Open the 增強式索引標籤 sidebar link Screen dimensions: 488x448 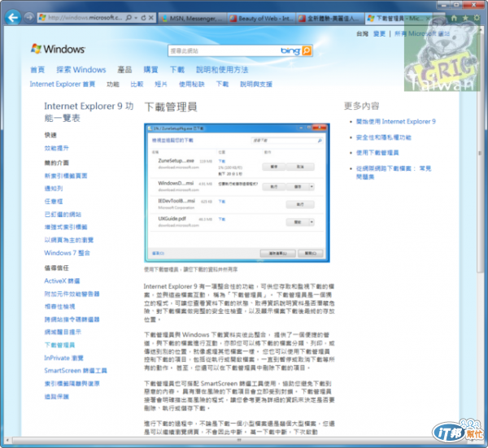[x=66, y=227]
